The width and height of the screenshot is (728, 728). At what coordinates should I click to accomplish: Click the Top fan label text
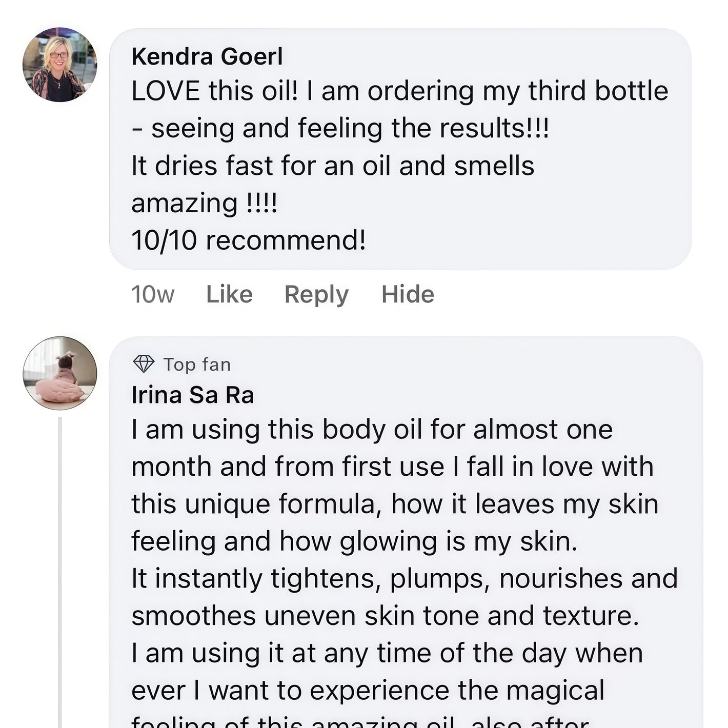[x=197, y=365]
